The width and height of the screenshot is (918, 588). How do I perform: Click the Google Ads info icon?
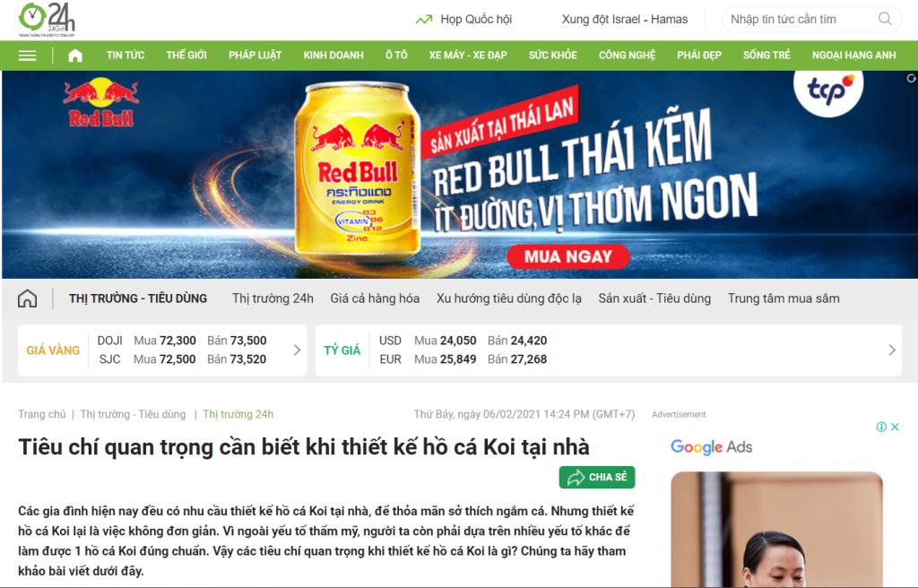tap(880, 427)
